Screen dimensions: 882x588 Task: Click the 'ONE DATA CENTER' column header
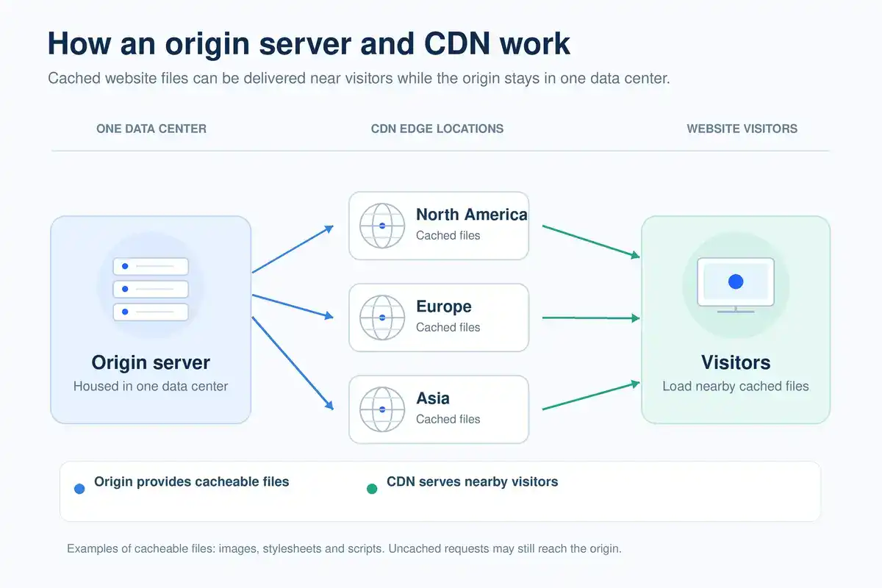(151, 129)
